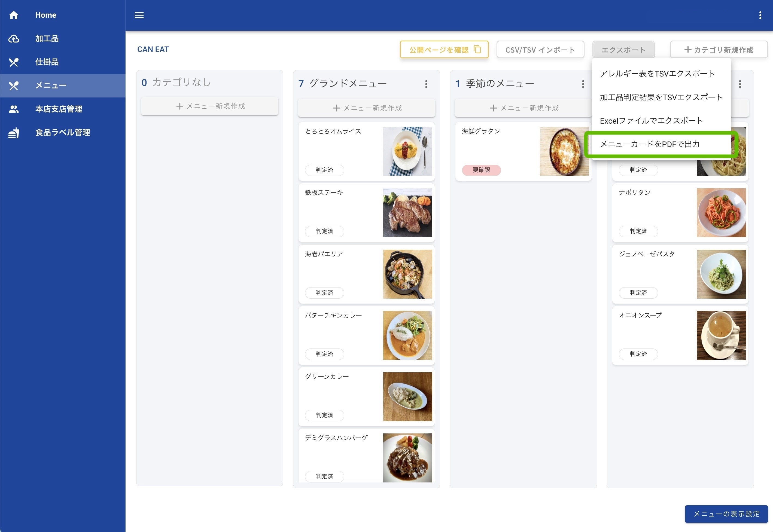Open グランドメニュー category options menu

[x=426, y=84]
